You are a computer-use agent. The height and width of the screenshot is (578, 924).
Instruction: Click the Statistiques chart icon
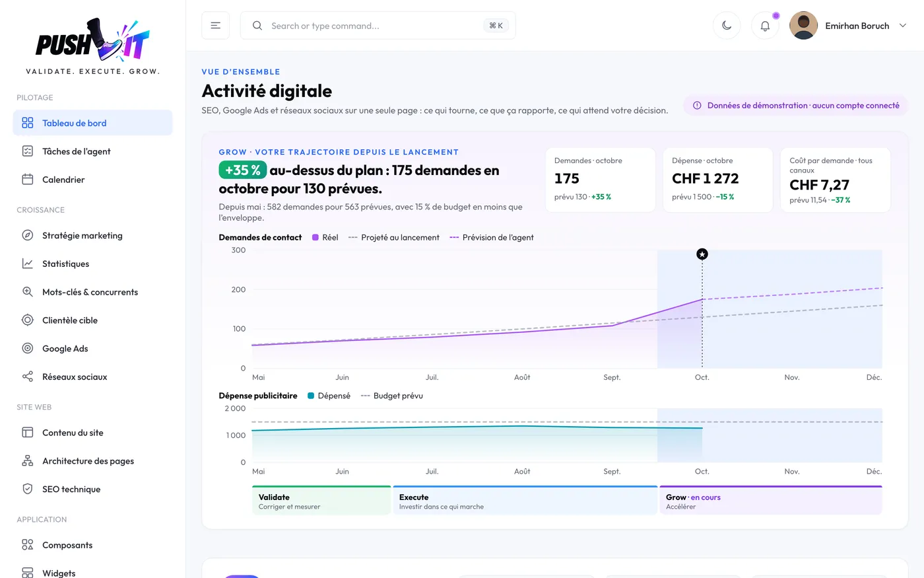(x=27, y=264)
